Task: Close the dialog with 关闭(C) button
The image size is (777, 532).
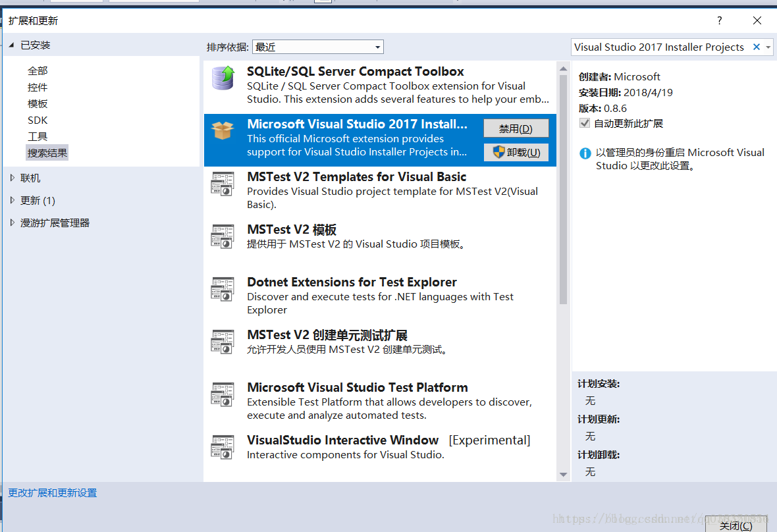Action: tap(736, 525)
